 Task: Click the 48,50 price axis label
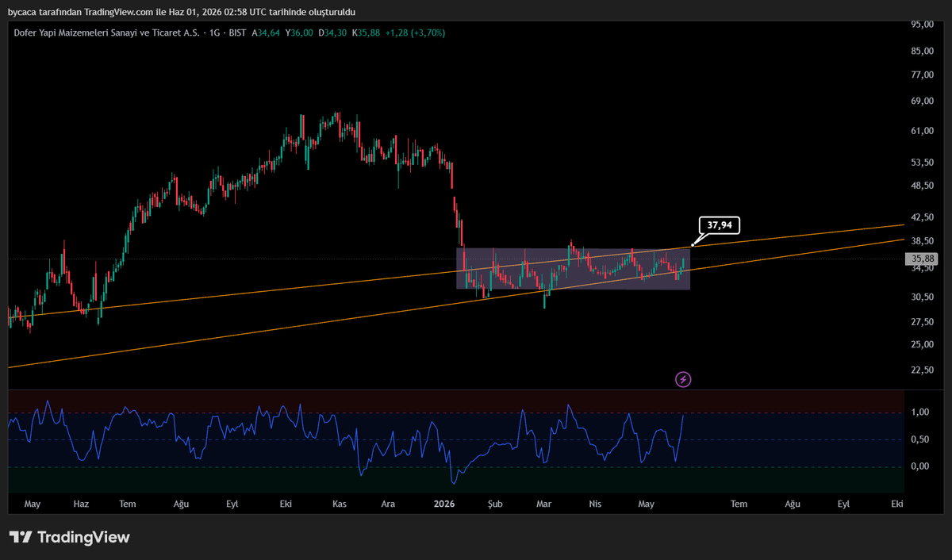pyautogui.click(x=922, y=186)
